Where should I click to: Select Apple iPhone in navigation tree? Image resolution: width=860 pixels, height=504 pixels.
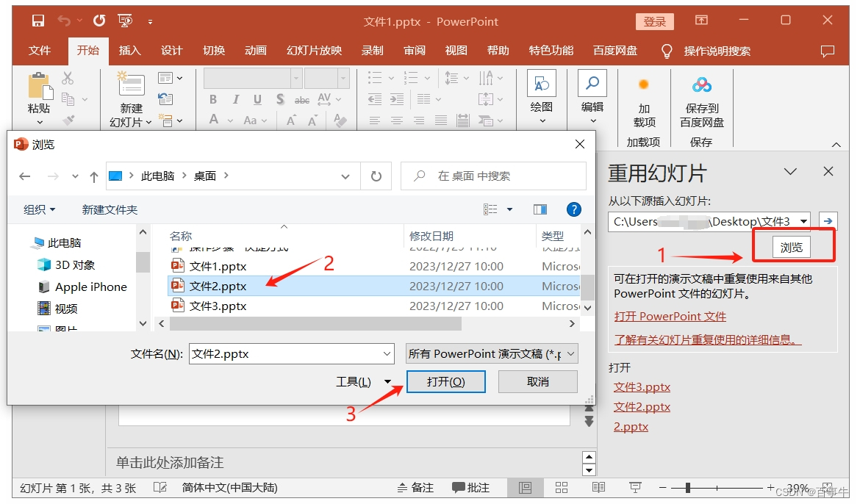(x=82, y=287)
